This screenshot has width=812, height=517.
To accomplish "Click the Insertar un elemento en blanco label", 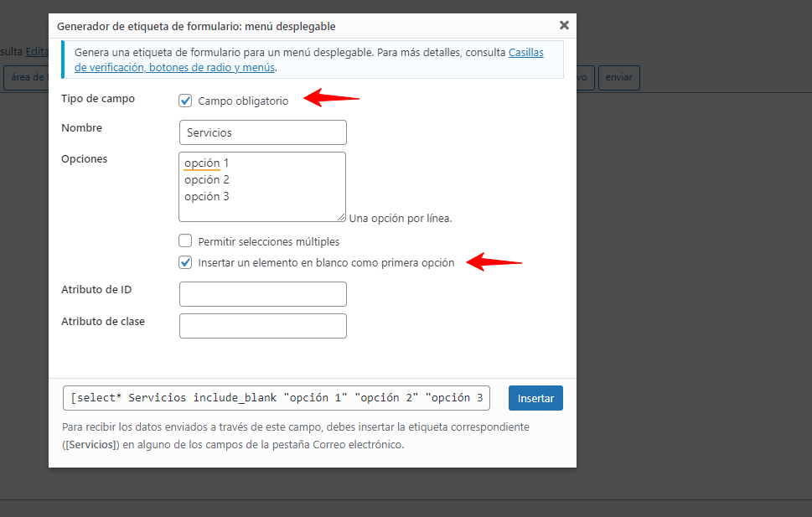I will (326, 262).
